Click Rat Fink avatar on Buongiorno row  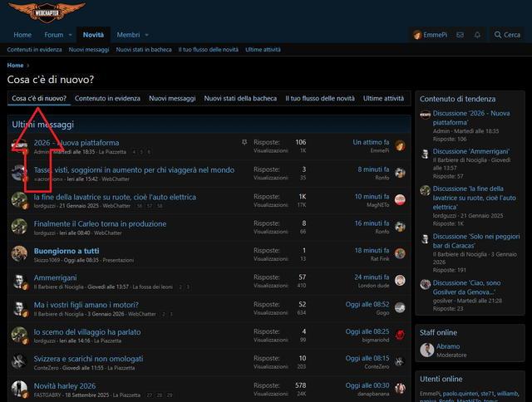pyautogui.click(x=400, y=253)
